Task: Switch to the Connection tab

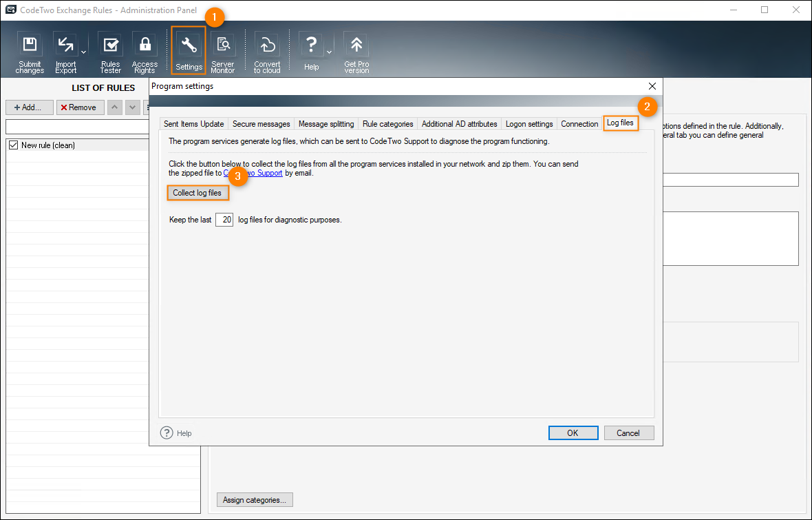Action: click(579, 124)
